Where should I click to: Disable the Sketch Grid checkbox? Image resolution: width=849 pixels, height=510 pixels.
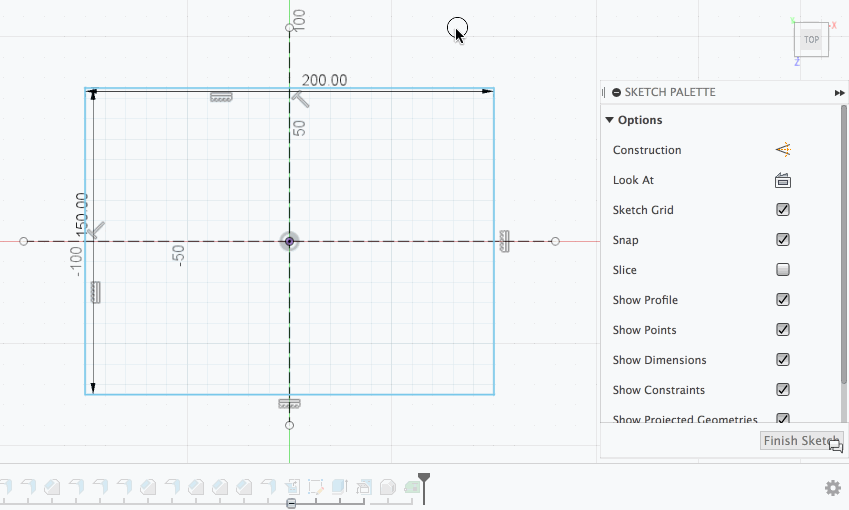(782, 210)
